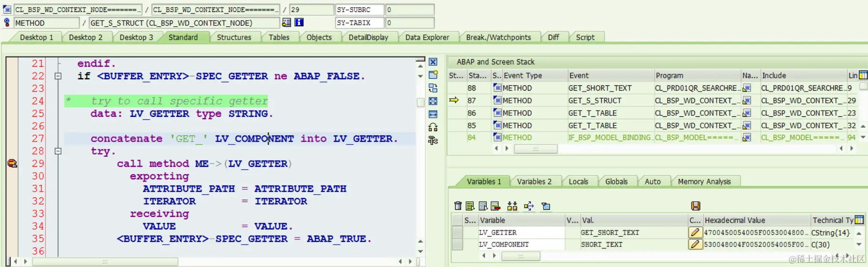Viewport: 868px width, 267px height.
Task: Open the DetailDisplay tab
Action: pos(368,37)
